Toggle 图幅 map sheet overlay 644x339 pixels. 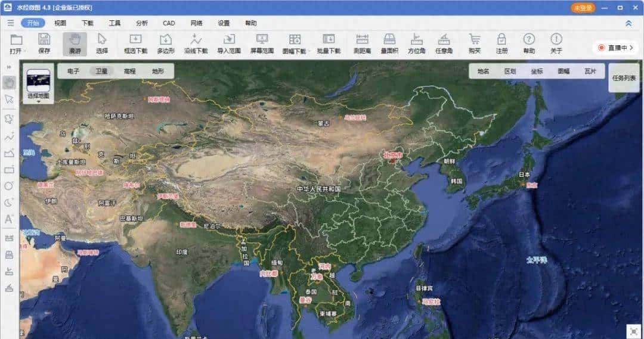[x=563, y=71]
